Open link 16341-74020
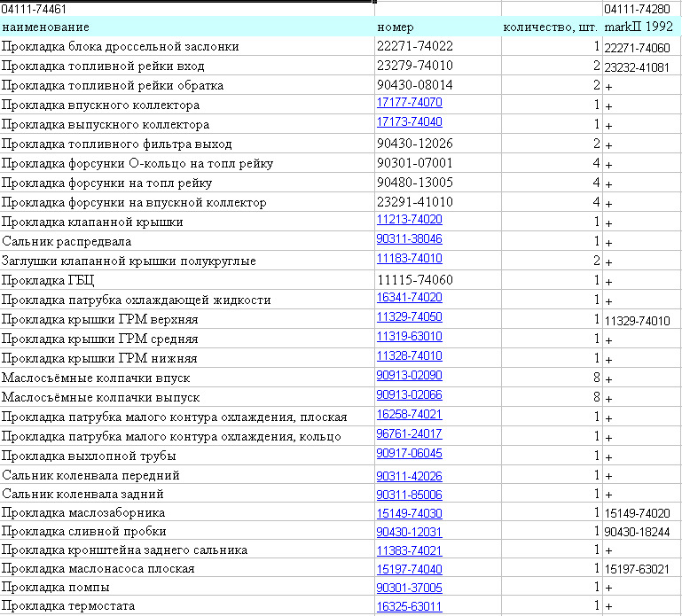Image resolution: width=682 pixels, height=616 pixels. pyautogui.click(x=409, y=298)
